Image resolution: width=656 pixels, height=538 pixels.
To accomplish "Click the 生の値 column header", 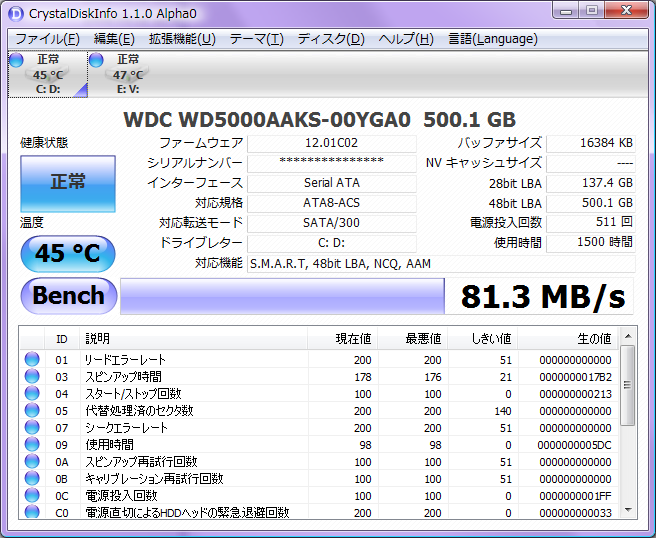I will pos(568,338).
